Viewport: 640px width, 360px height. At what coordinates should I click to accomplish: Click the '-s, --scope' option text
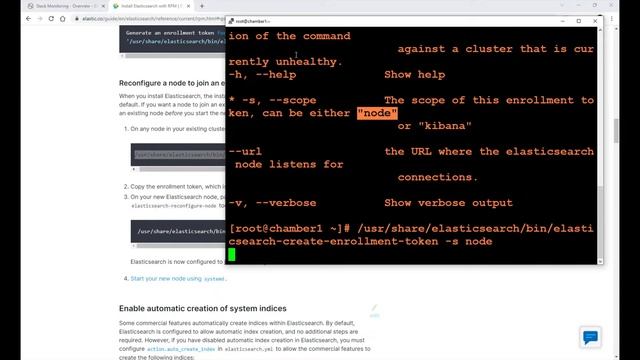(x=279, y=100)
